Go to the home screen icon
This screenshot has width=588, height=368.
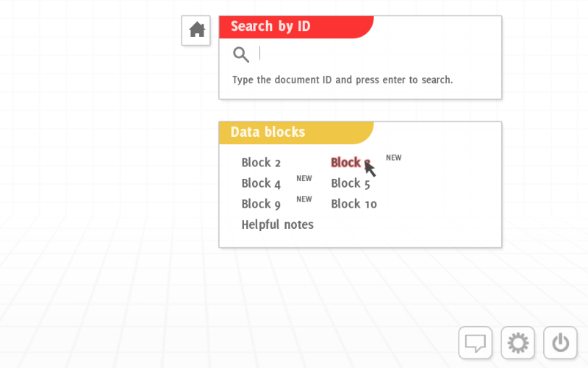click(x=196, y=30)
